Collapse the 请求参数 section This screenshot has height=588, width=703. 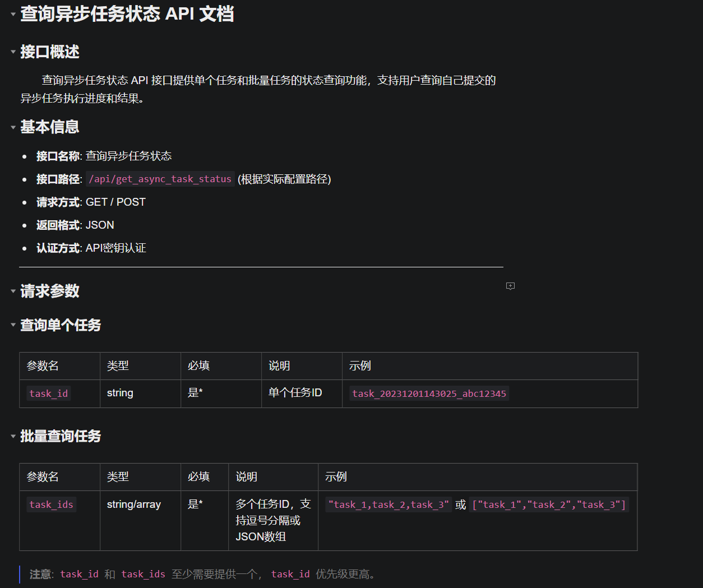tap(13, 291)
